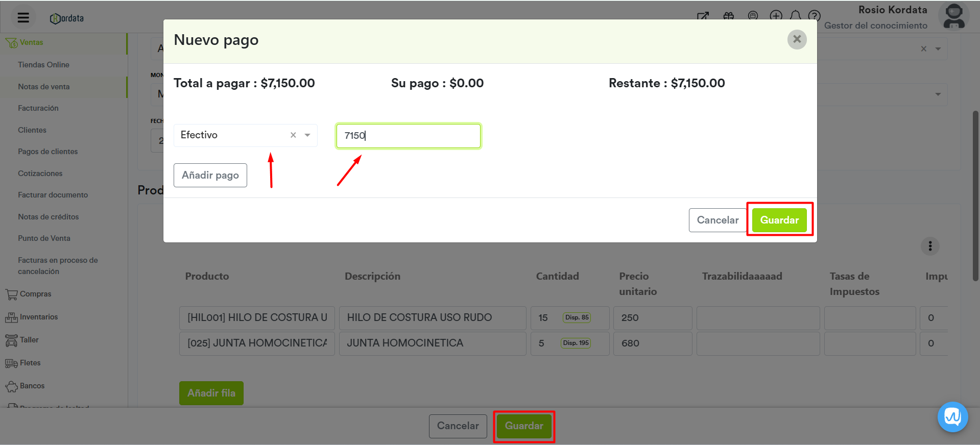Click the Bancos piggy bank icon
This screenshot has height=445, width=980.
(11, 386)
